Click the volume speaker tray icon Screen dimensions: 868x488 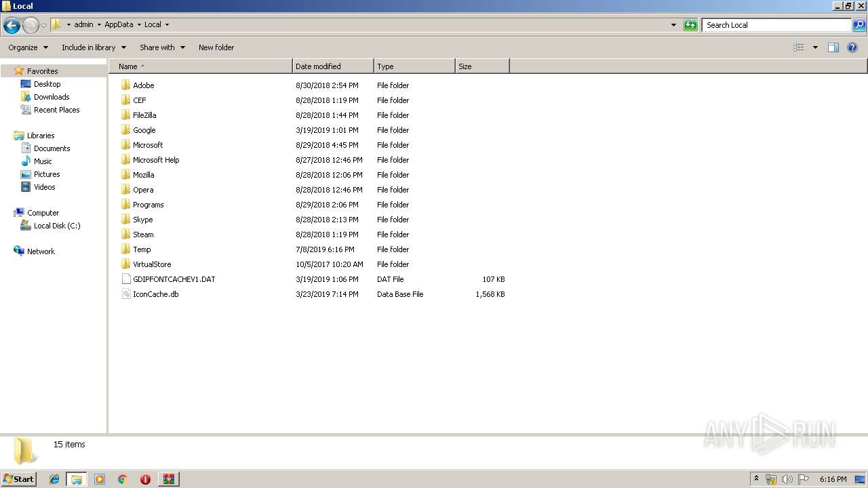click(787, 479)
